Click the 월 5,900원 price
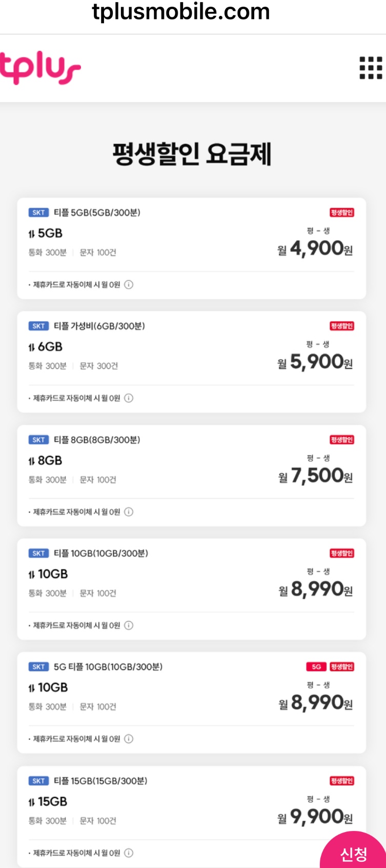 315,362
